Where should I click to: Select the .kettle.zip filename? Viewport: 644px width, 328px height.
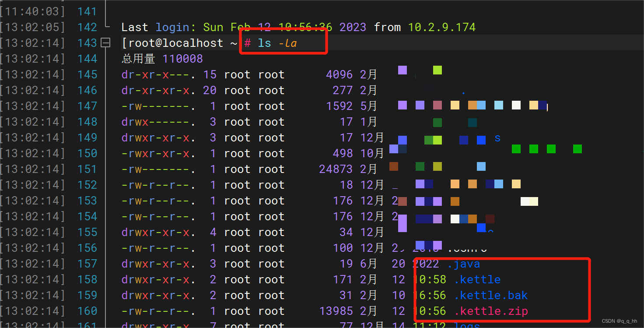point(491,311)
